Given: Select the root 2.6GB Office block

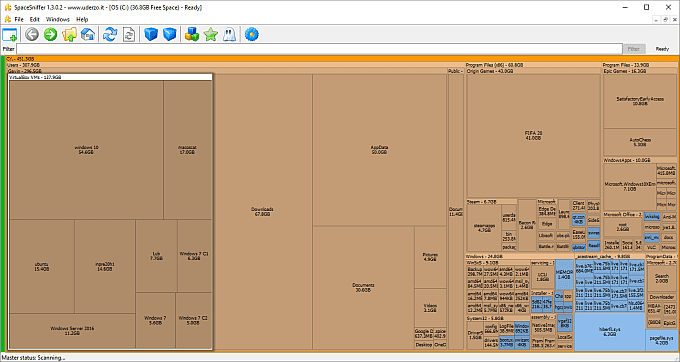Looking at the screenshot, I should coord(623,227).
